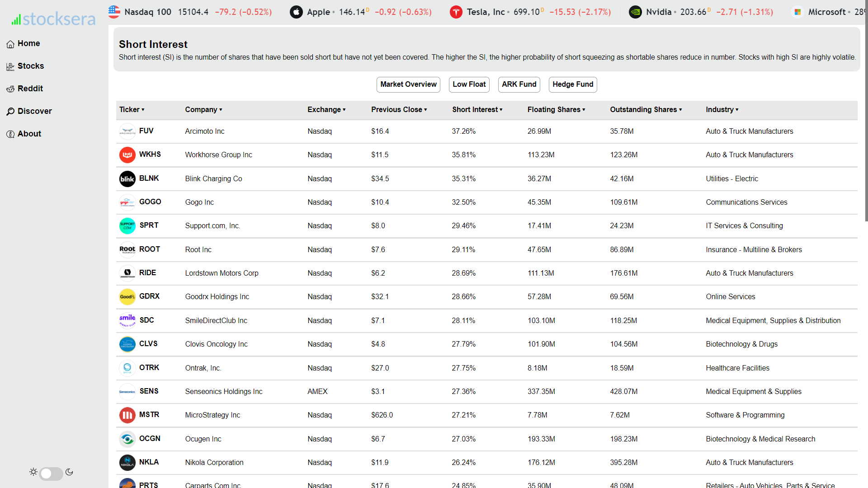
Task: Click the sun light theme icon
Action: click(x=33, y=472)
